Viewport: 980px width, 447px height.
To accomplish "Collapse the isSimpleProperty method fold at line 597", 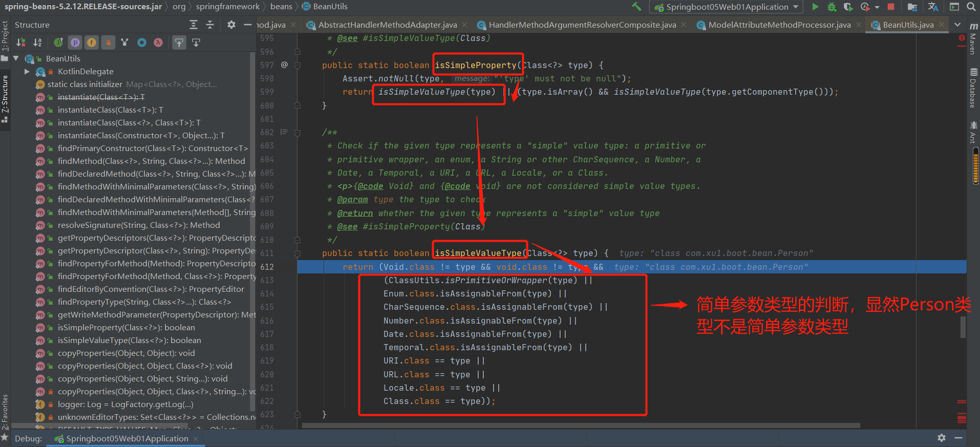I will [297, 65].
